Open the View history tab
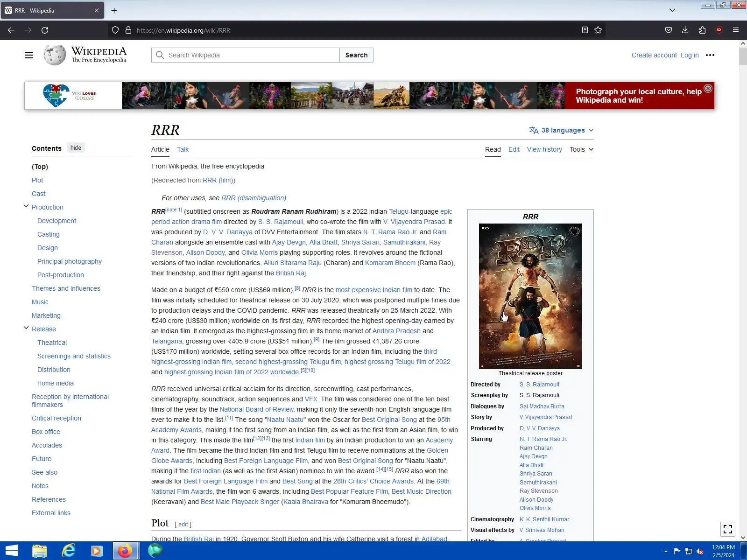The height and width of the screenshot is (560, 747). [544, 149]
